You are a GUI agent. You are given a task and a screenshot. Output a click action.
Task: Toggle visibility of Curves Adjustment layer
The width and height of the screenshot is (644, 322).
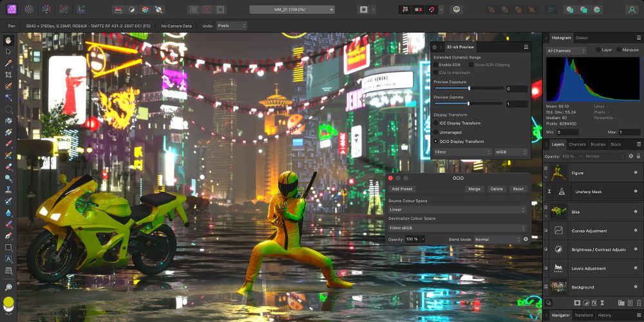tap(636, 231)
